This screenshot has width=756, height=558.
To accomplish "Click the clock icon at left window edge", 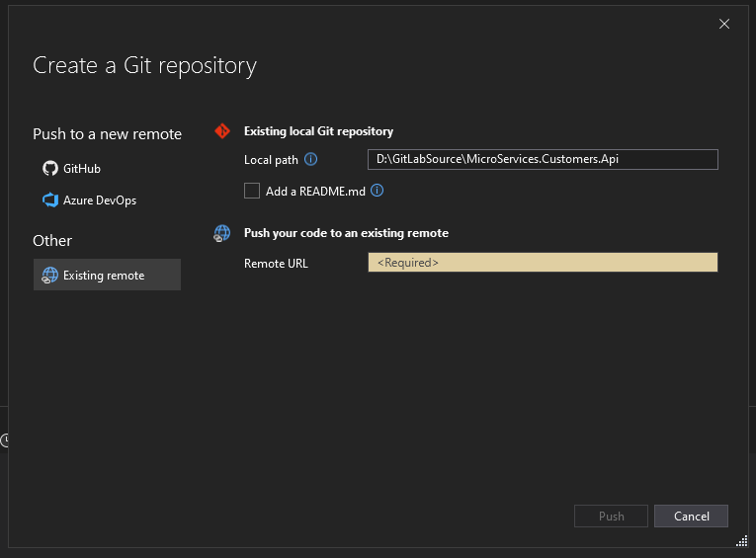I will coord(5,439).
